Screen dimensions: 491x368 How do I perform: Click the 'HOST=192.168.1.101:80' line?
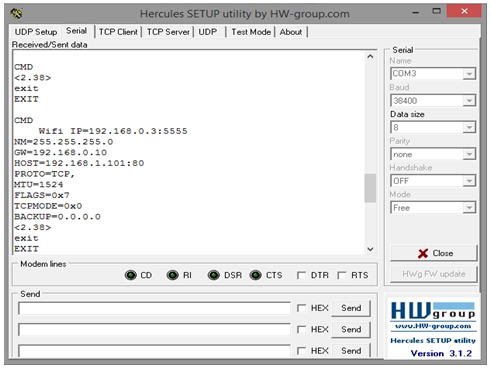(x=79, y=163)
